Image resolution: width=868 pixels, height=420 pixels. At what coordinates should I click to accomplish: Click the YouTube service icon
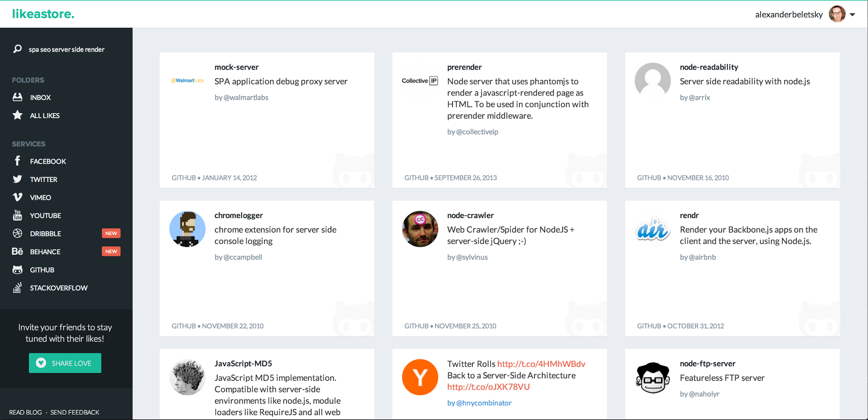coord(17,215)
